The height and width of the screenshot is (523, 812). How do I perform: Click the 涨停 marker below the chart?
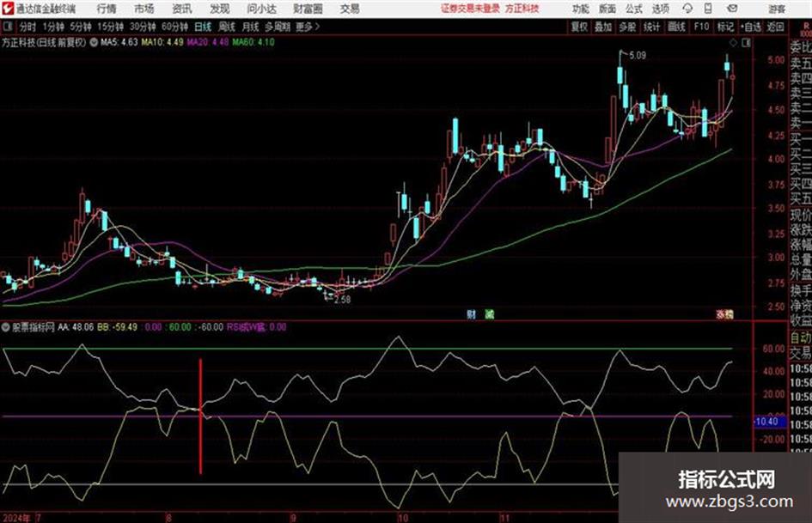pos(725,314)
